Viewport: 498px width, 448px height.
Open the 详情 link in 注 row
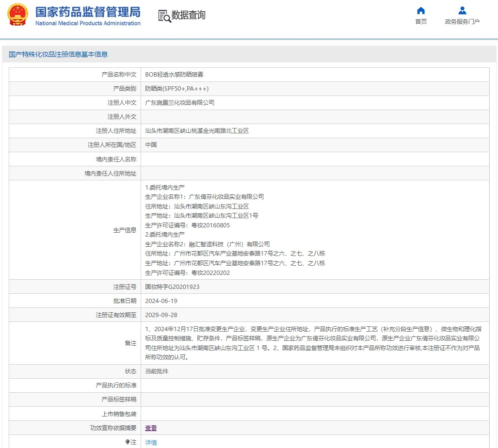tap(151, 443)
